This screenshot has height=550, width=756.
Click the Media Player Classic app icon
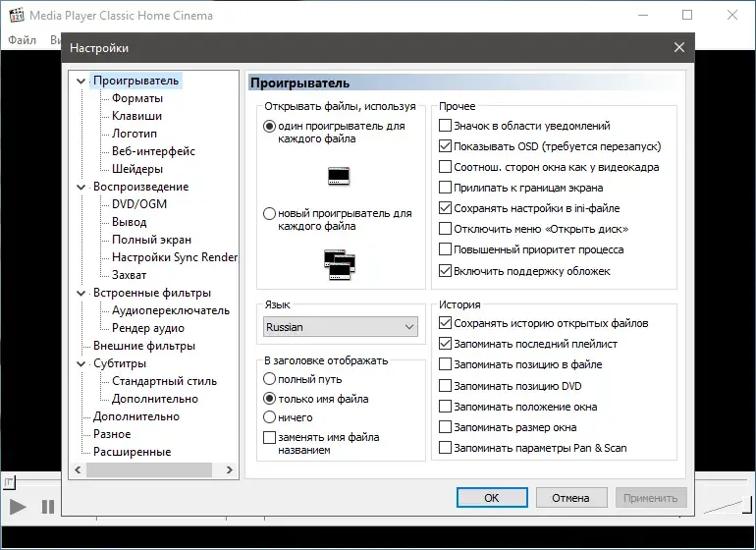click(x=17, y=15)
